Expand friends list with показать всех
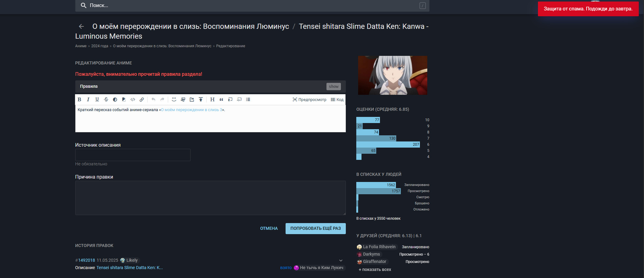This screenshot has height=278, width=644. click(x=375, y=270)
